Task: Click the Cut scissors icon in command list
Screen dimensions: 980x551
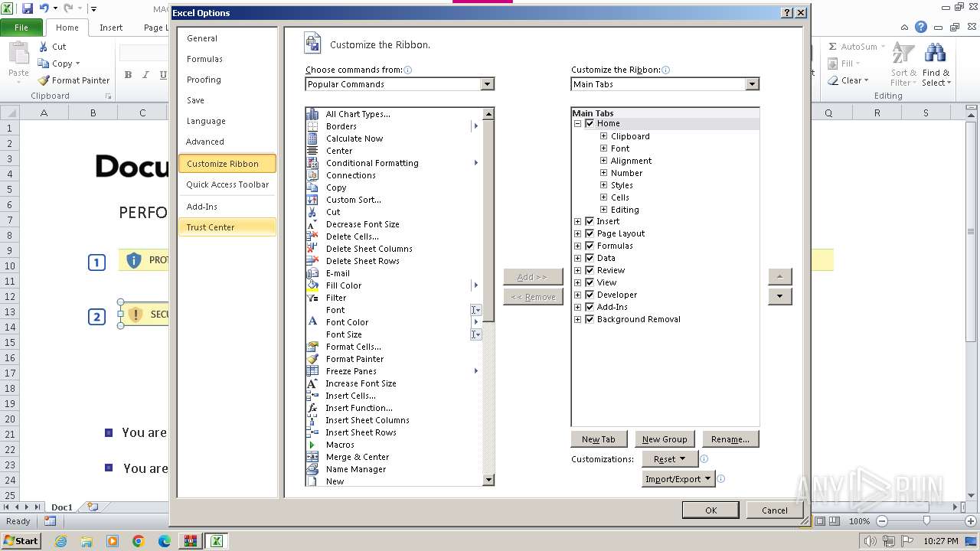Action: (312, 212)
